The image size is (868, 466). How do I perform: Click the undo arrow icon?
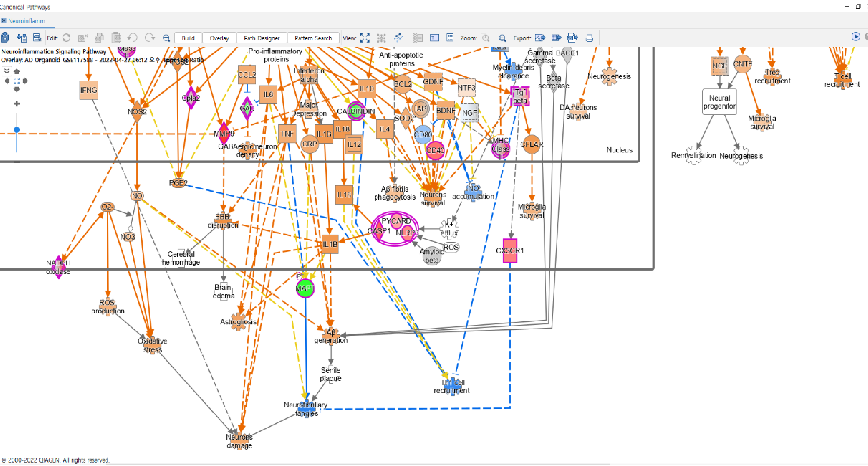[x=132, y=38]
